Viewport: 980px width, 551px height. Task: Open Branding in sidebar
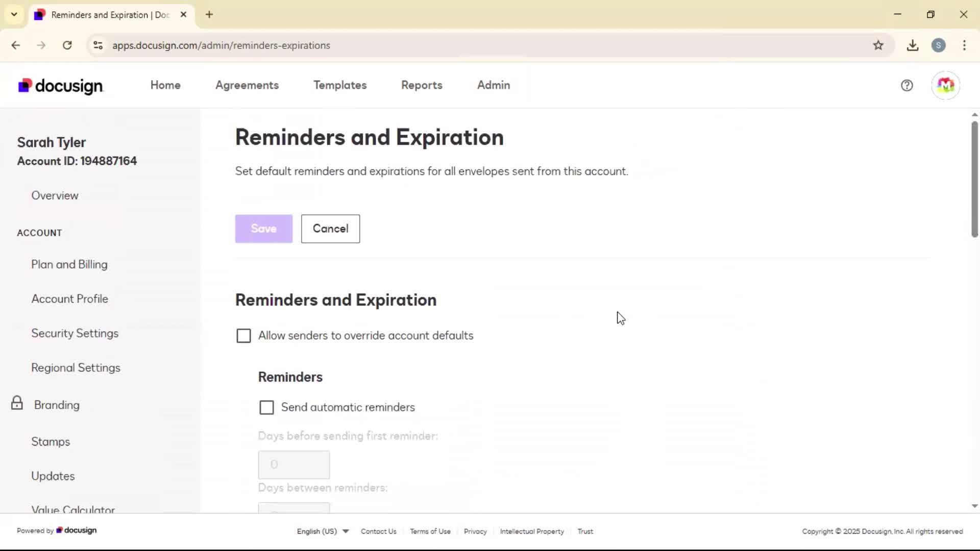pos(57,405)
